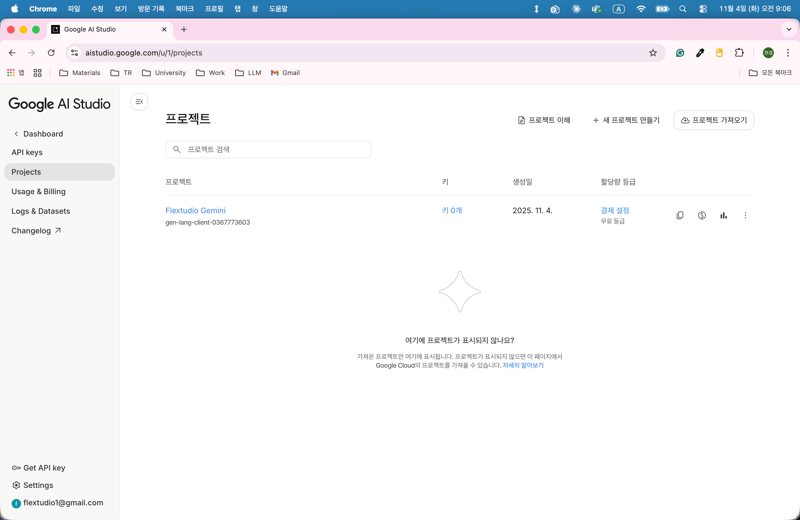Select Projects in the sidebar

coord(59,172)
